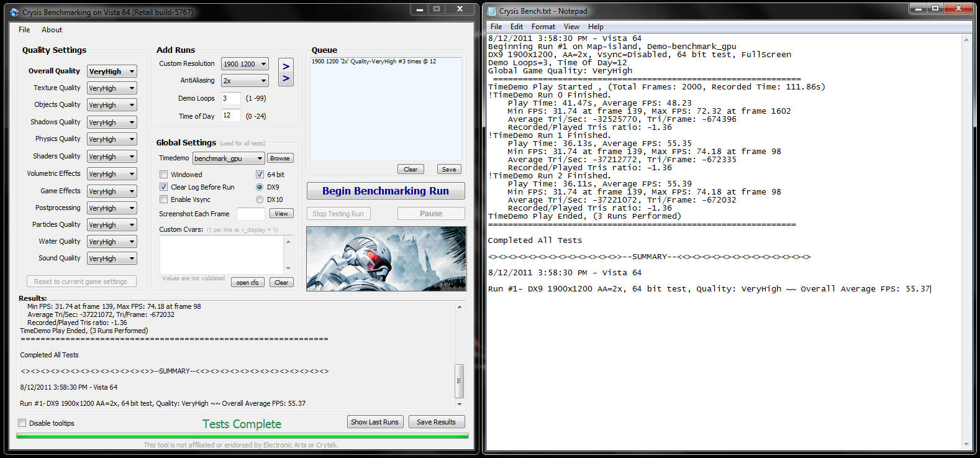Click the Stop Testing Run button
980x458 pixels.
click(338, 214)
